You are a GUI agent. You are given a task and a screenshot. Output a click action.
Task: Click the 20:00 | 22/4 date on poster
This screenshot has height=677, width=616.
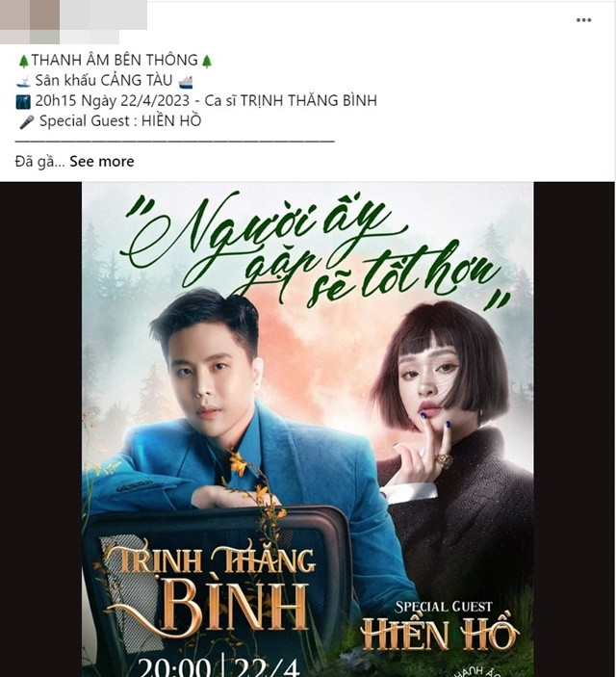[x=218, y=666]
